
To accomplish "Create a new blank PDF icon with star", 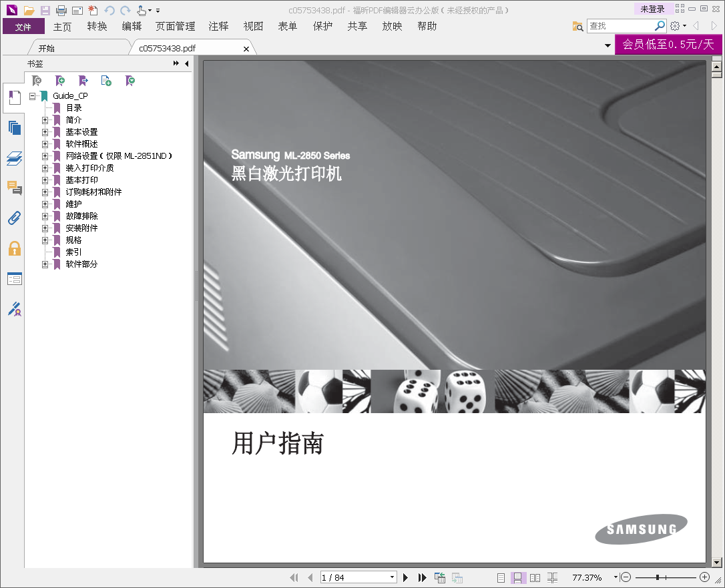I will point(93,10).
